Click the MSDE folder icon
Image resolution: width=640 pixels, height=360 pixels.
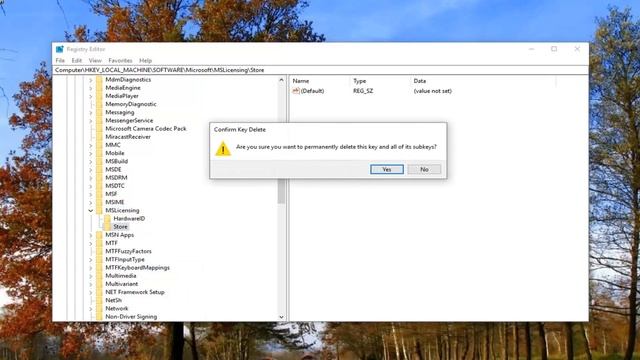coord(99,169)
